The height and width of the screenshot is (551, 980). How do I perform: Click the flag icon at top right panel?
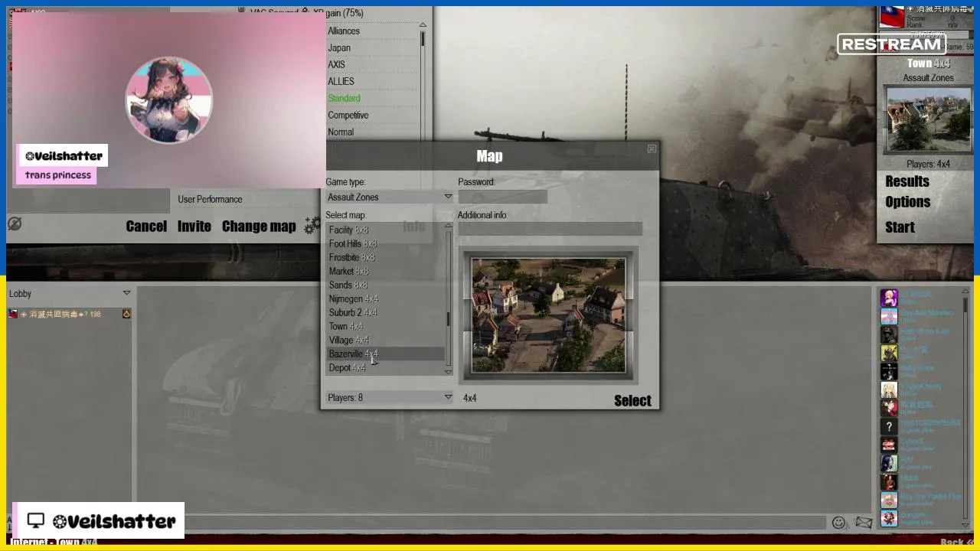pyautogui.click(x=890, y=17)
